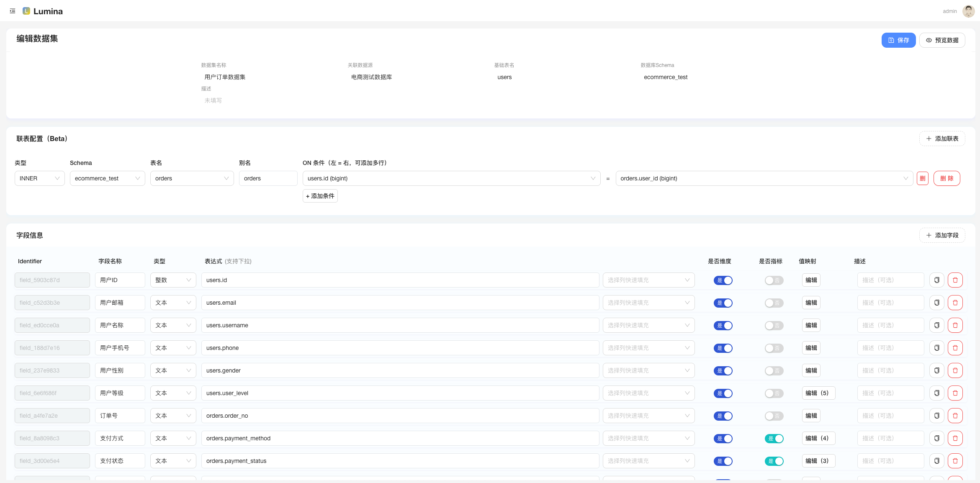Click the 预览数据 preview button

[x=942, y=40]
